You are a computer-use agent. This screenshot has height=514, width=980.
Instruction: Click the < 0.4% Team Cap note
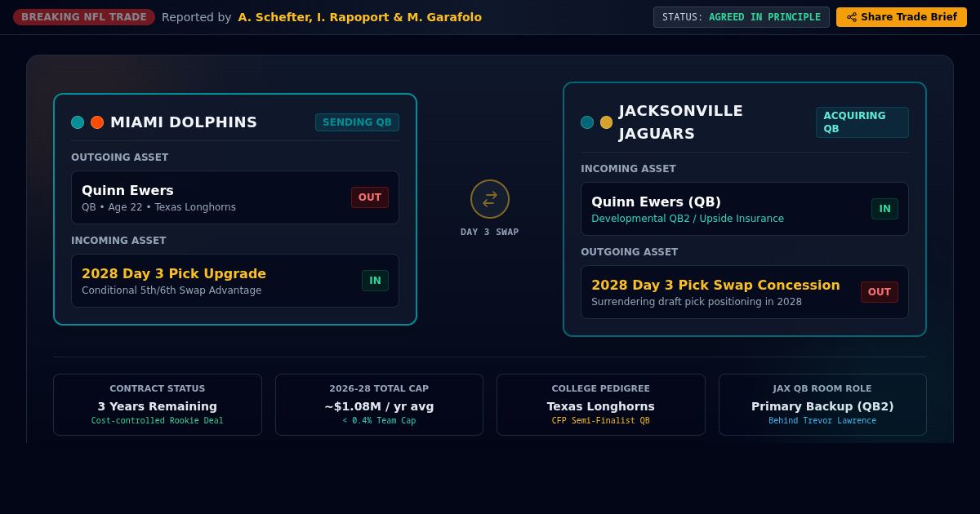click(379, 421)
